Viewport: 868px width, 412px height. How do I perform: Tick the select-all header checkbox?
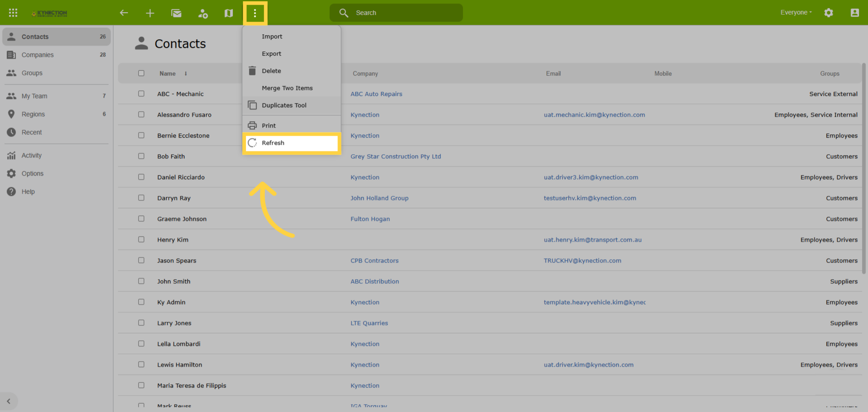click(x=141, y=73)
